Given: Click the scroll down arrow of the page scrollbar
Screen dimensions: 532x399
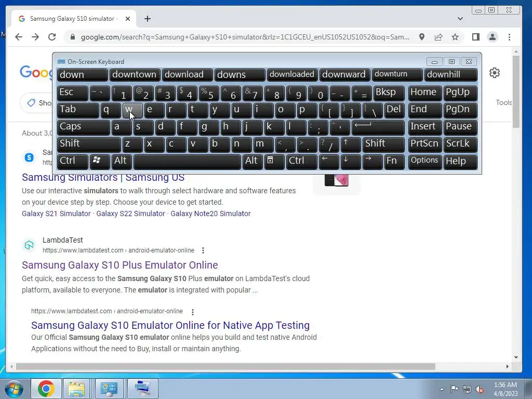Looking at the screenshot, I should 516,357.
